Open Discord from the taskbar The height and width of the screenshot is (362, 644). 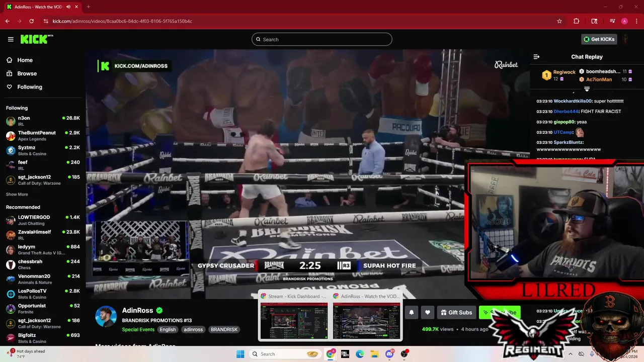pos(389,354)
